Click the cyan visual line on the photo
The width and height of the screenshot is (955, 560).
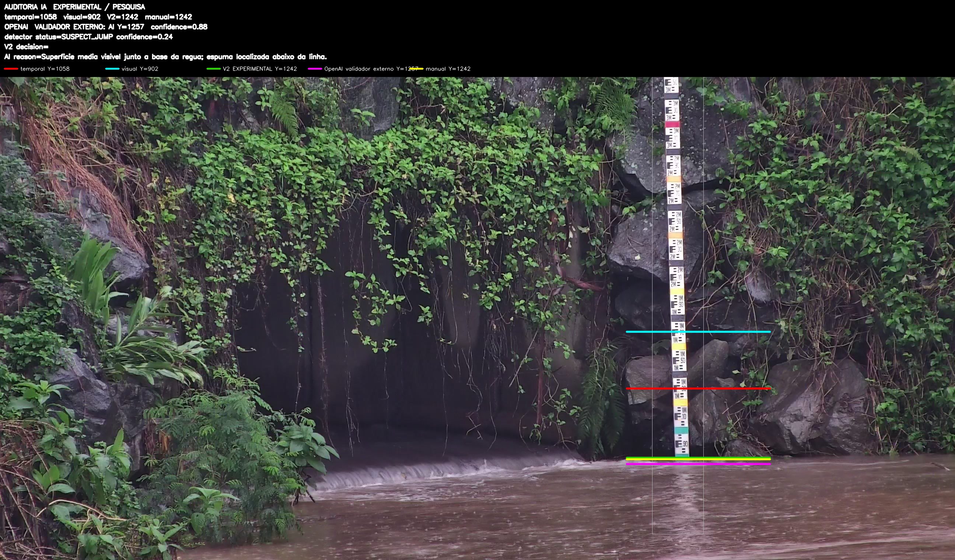pos(698,332)
